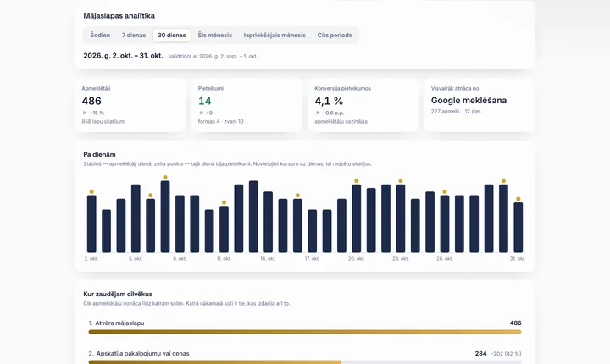Click the green number 14 in Pieteikumi

coord(205,101)
